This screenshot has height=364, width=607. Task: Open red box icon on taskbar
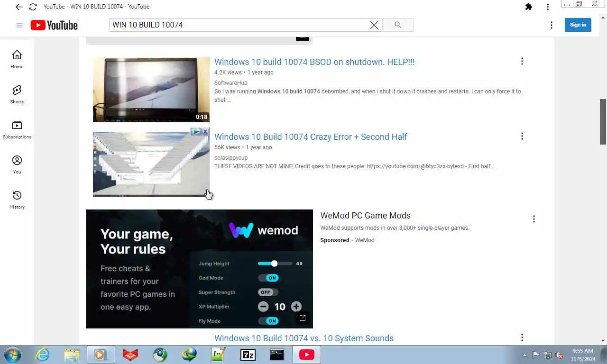(x=130, y=355)
